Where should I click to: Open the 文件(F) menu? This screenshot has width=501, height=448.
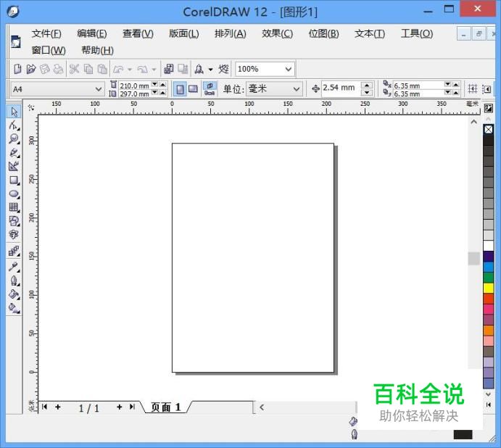point(46,33)
